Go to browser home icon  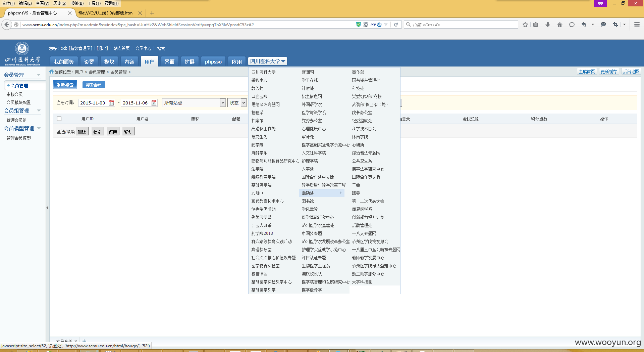tap(560, 25)
